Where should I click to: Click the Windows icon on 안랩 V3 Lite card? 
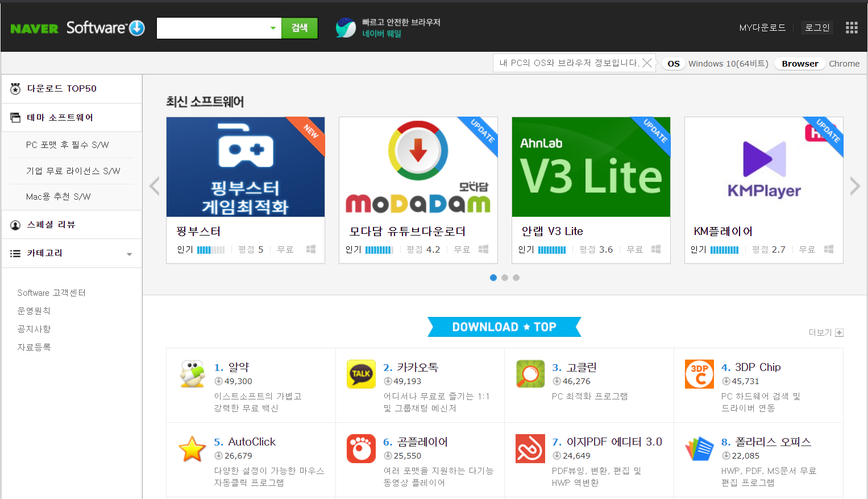coord(656,249)
